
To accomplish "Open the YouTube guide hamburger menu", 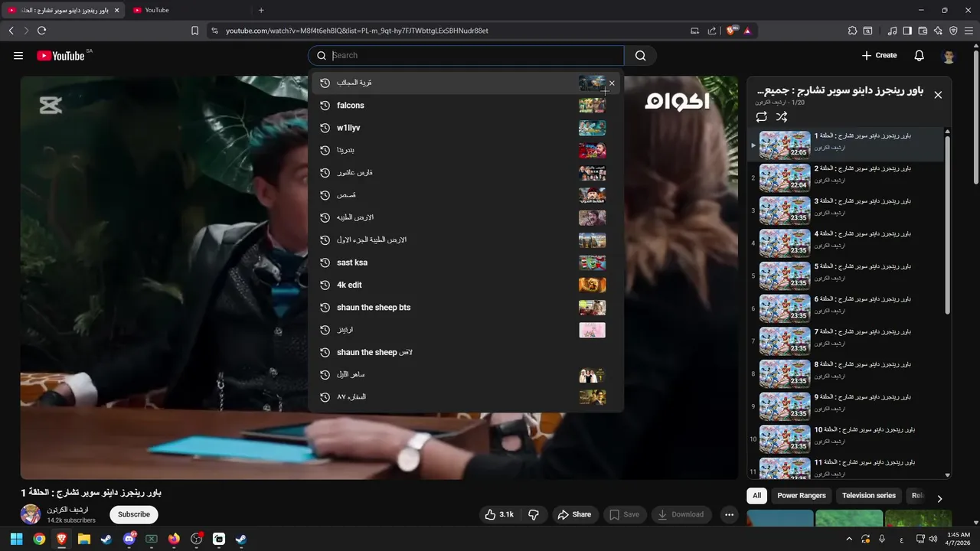I will 18,55.
